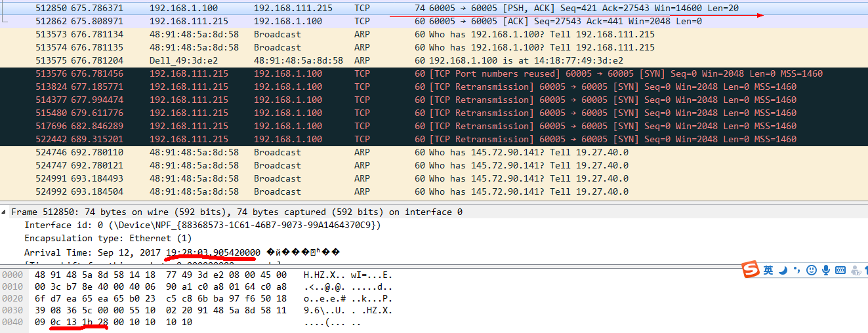Click time value 675.786371
The width and height of the screenshot is (868, 333).
point(97,8)
